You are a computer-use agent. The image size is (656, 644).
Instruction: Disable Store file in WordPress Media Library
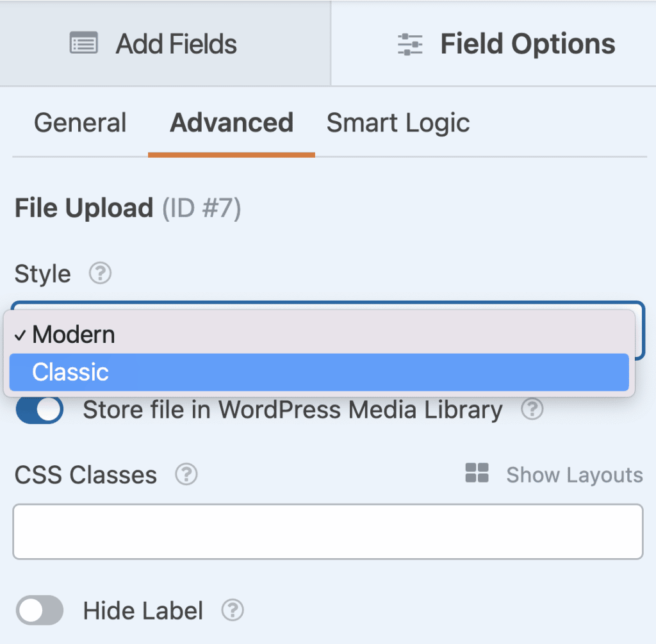[x=39, y=409]
